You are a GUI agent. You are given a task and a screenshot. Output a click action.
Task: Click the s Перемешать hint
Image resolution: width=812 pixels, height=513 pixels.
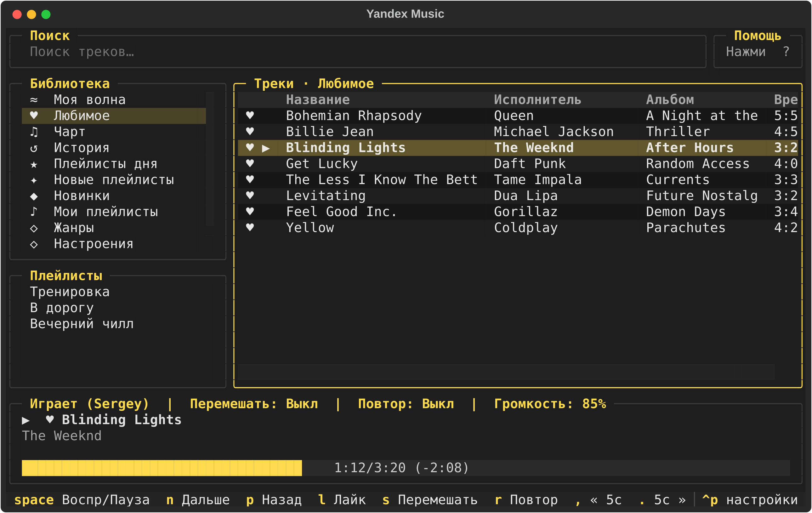coord(430,500)
